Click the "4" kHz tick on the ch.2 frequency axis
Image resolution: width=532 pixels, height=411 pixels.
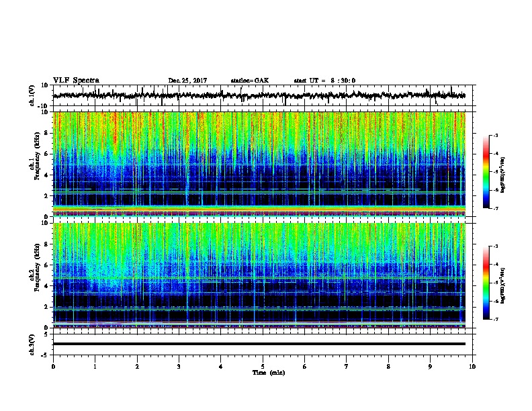(x=46, y=286)
